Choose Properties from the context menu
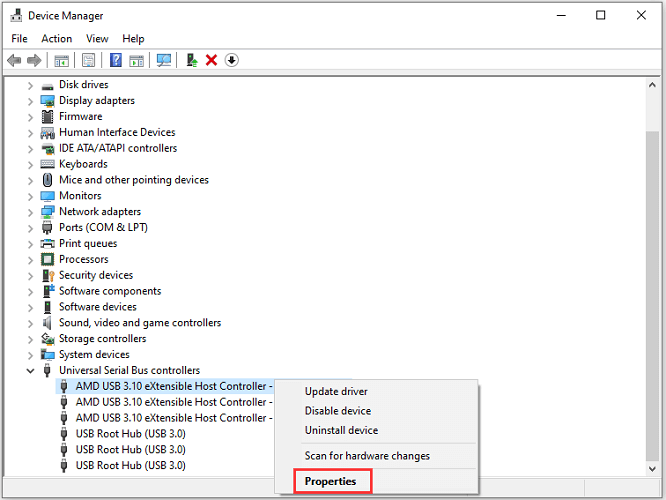This screenshot has height=500, width=666. tap(330, 481)
